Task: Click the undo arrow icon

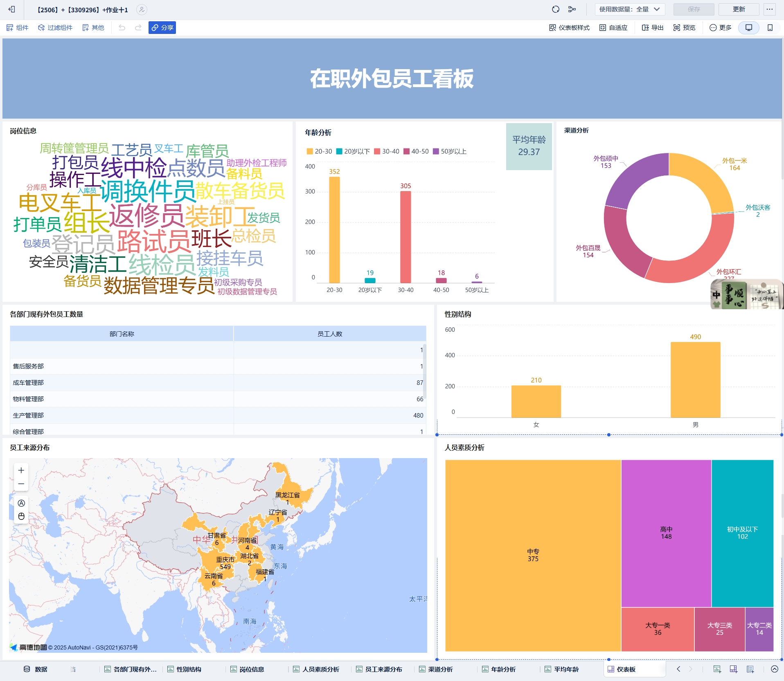Action: point(122,27)
